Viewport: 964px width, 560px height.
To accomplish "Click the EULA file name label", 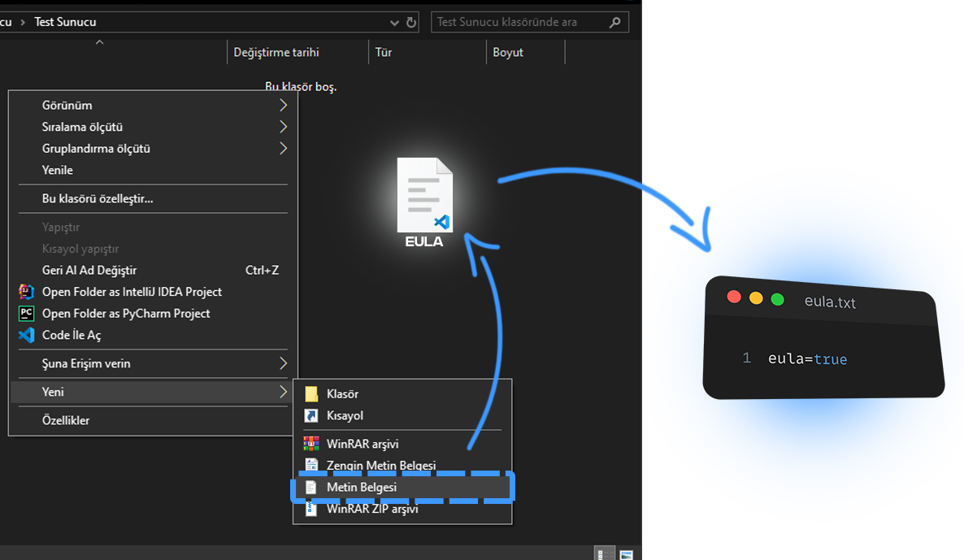I will pos(424,241).
